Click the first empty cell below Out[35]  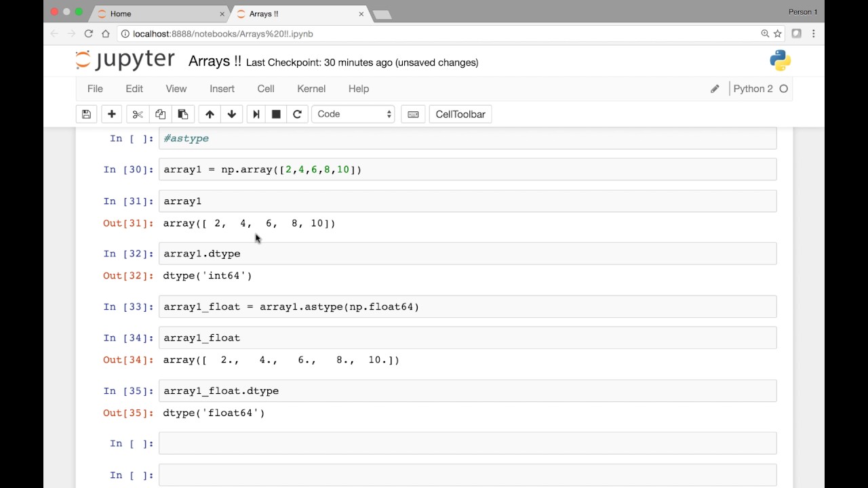coord(467,443)
